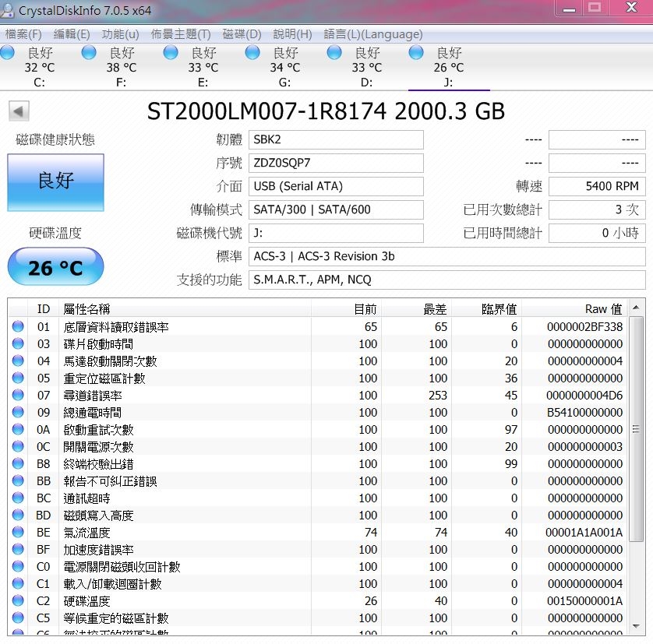Click the ID column header
653x644 pixels.
[x=44, y=309]
